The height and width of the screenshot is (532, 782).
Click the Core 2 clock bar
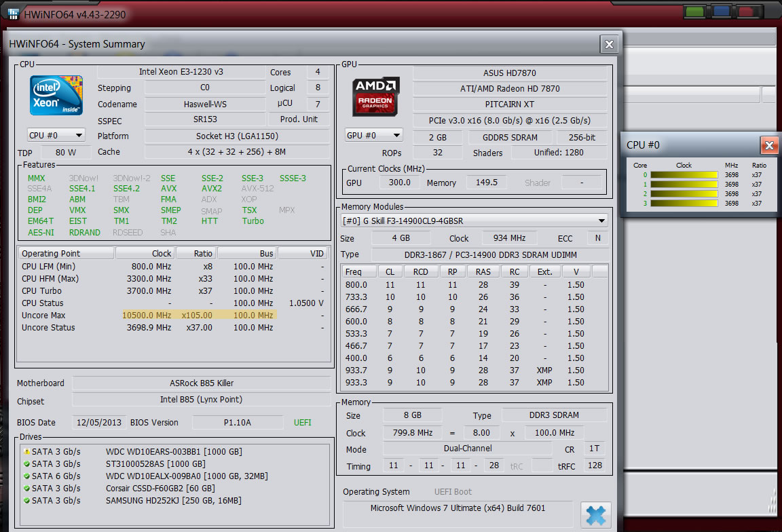pyautogui.click(x=684, y=194)
